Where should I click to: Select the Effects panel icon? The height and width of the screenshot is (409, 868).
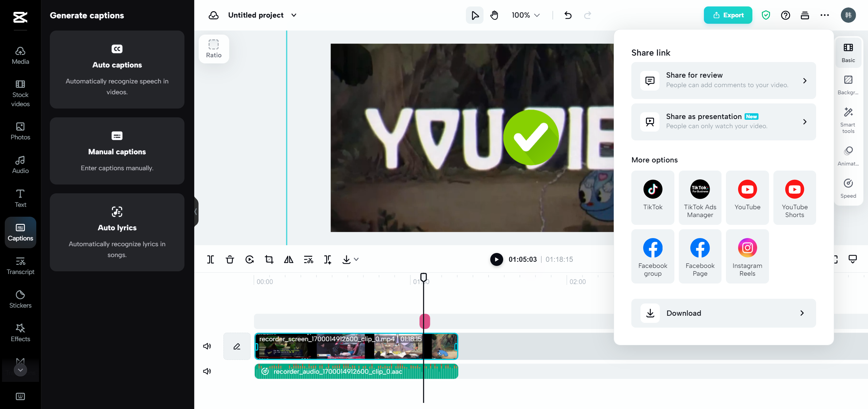tap(20, 332)
